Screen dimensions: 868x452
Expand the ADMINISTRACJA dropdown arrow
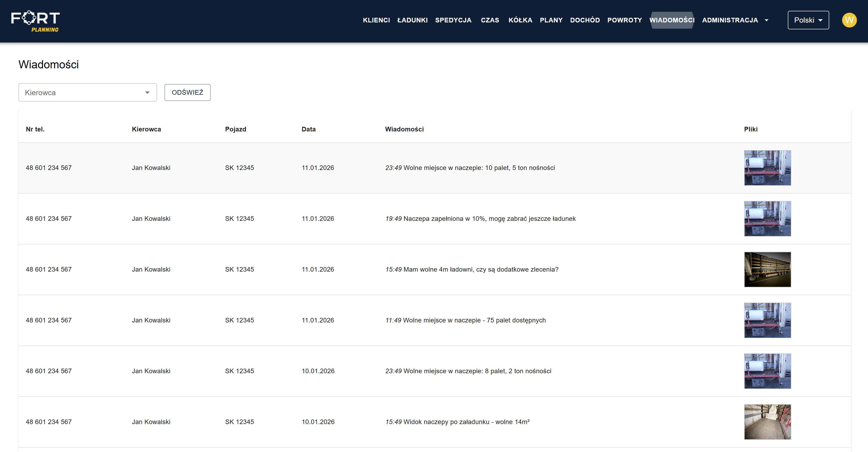(x=766, y=20)
